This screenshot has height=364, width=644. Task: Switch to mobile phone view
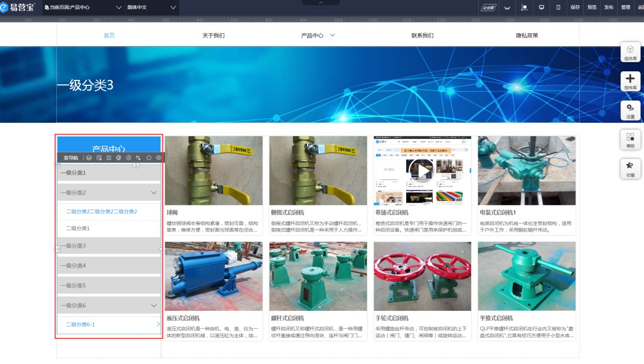(x=558, y=8)
